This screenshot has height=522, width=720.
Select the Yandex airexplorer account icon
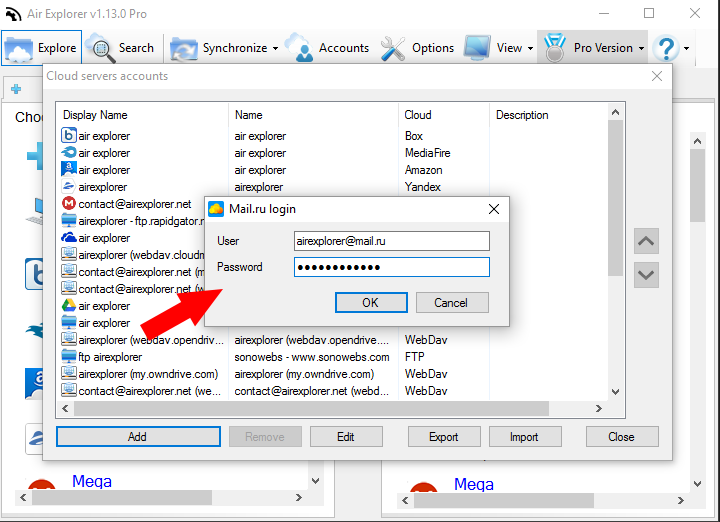(68, 186)
